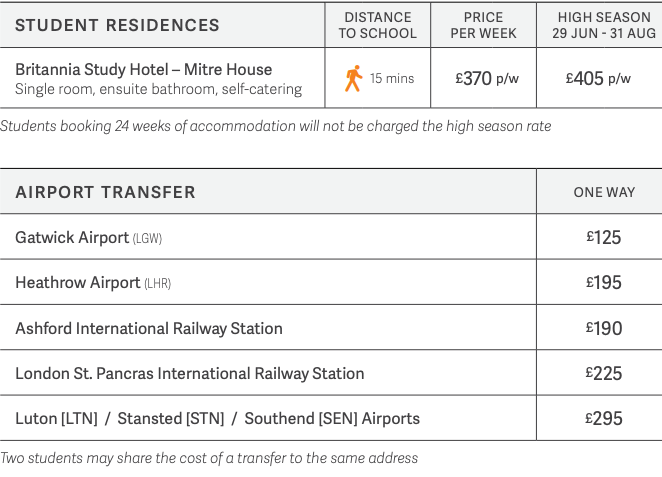Click the Distance to School column header
This screenshot has width=662, height=477.
[378, 25]
